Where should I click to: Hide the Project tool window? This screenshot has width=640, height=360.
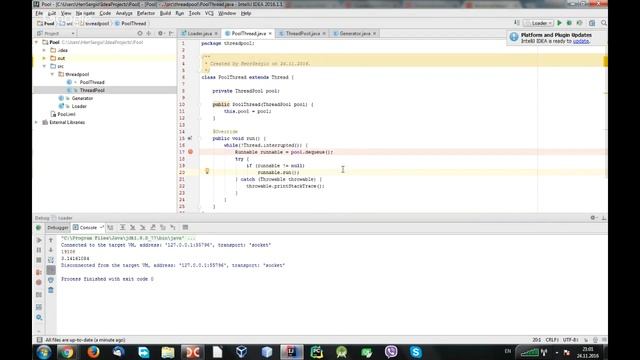tap(171, 33)
